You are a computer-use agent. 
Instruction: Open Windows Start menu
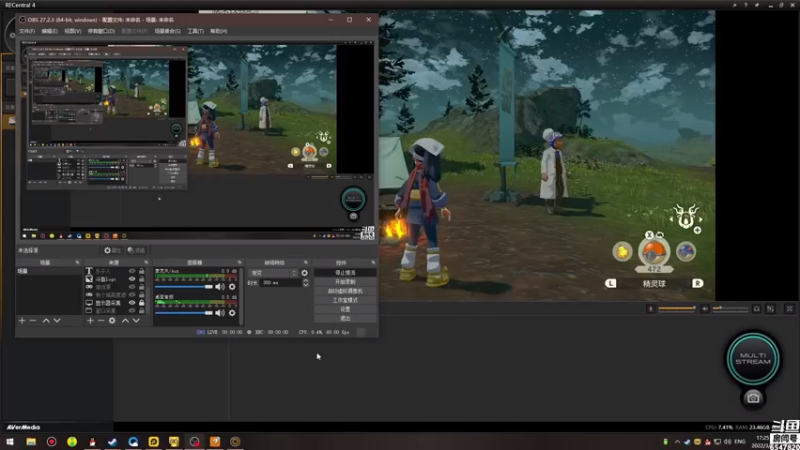(10, 441)
